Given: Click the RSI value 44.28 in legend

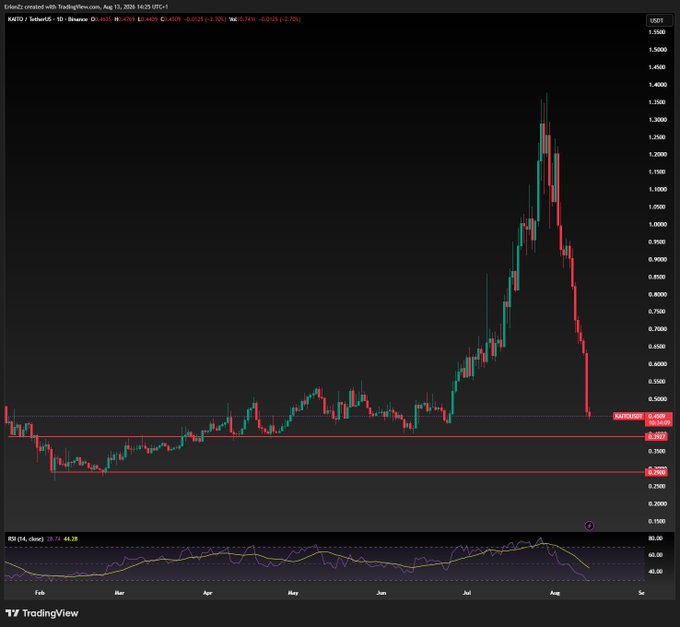Looking at the screenshot, I should (70, 539).
